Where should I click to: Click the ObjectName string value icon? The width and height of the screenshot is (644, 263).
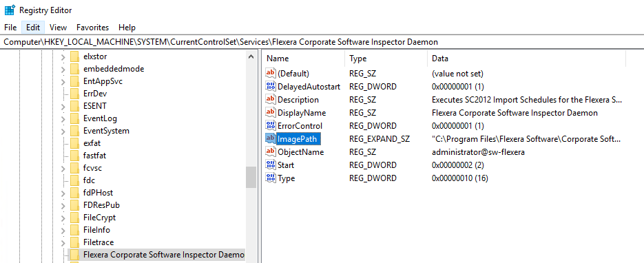coord(271,151)
